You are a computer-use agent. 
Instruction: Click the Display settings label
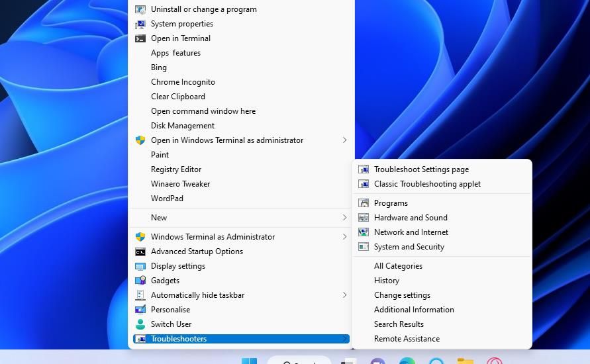pos(178,266)
